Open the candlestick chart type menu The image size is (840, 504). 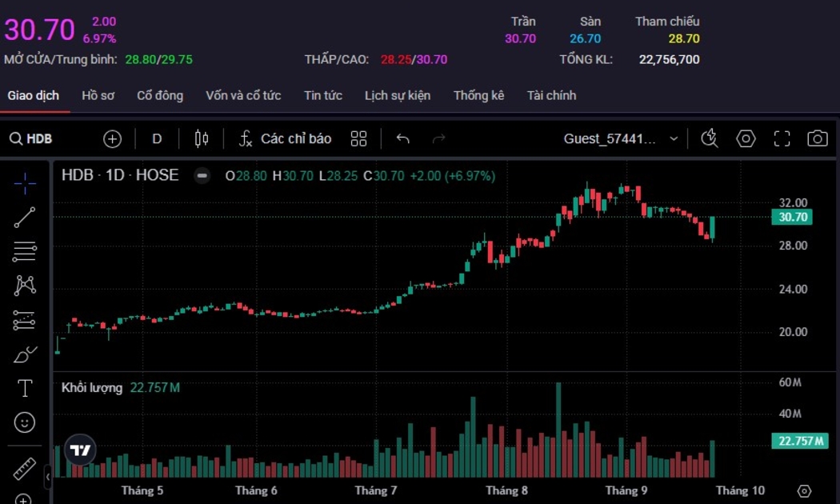(202, 138)
